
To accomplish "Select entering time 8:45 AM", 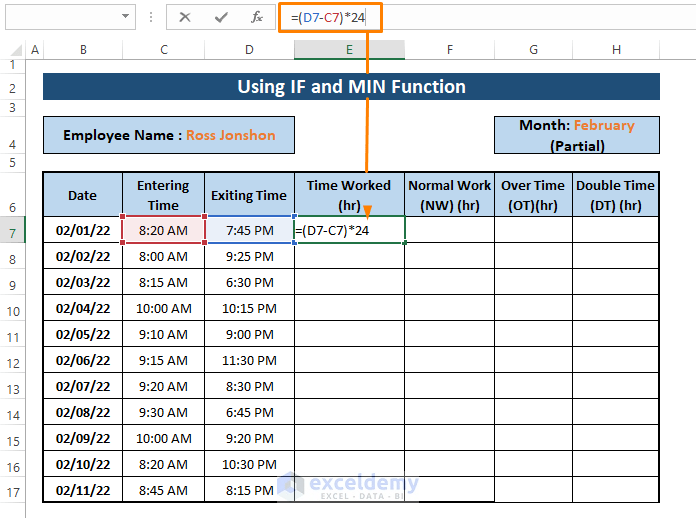I will click(x=163, y=490).
